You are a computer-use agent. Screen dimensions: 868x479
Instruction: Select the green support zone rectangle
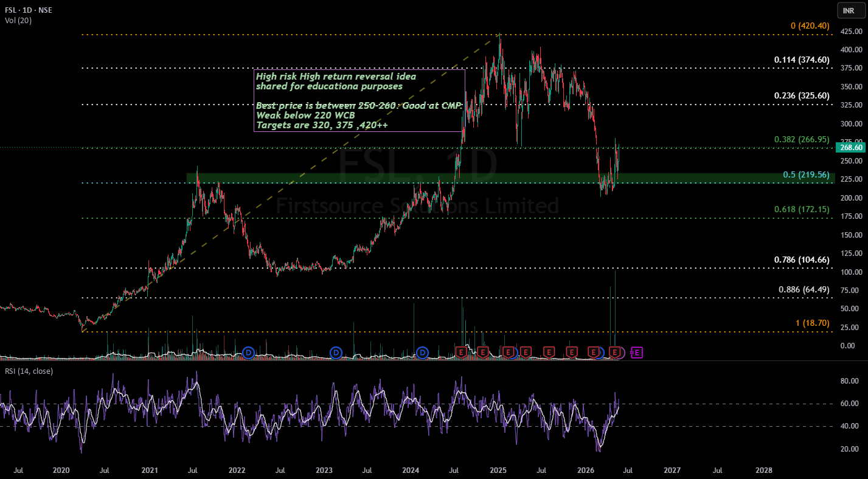pos(510,178)
